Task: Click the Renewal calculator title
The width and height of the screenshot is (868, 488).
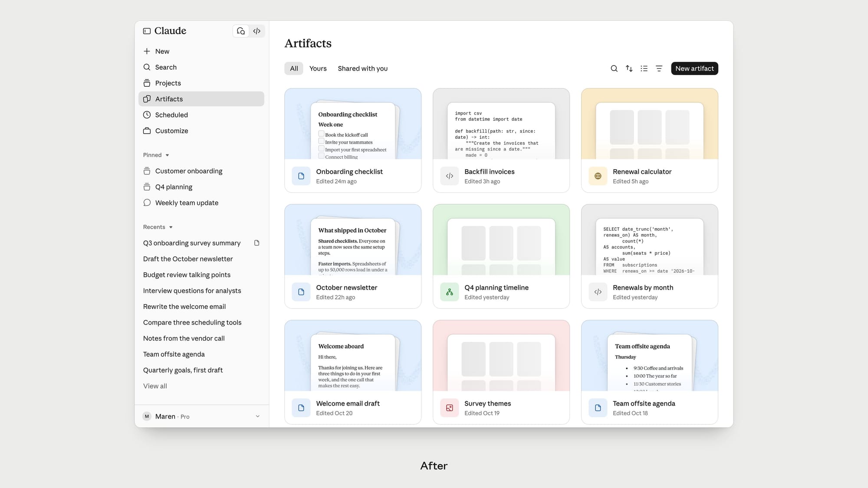Action: pyautogui.click(x=642, y=172)
